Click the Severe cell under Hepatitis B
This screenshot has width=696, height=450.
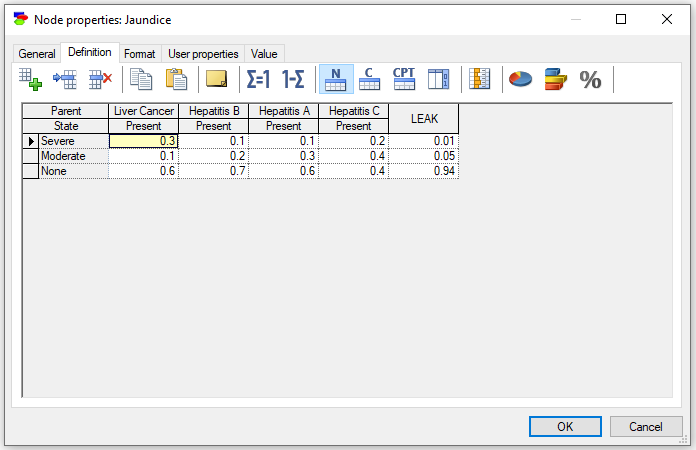tap(214, 141)
